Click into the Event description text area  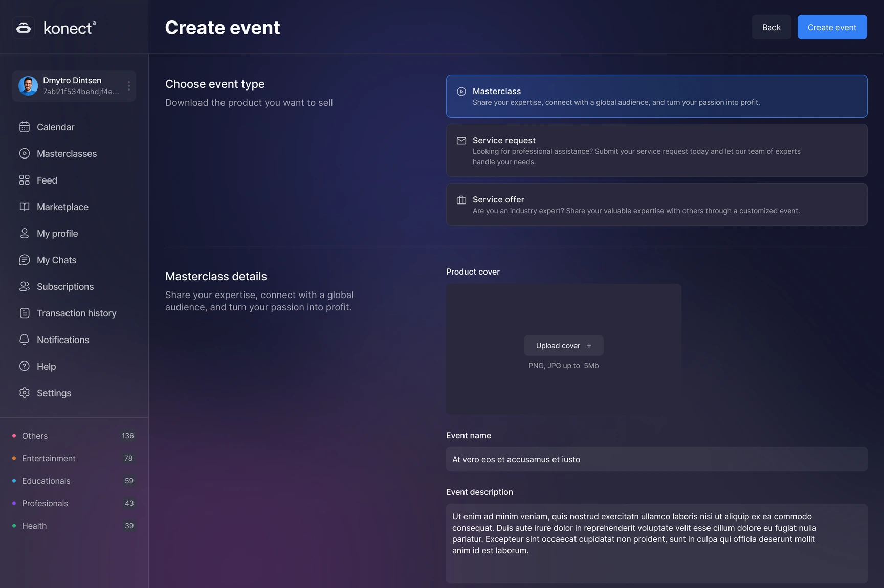(656, 544)
